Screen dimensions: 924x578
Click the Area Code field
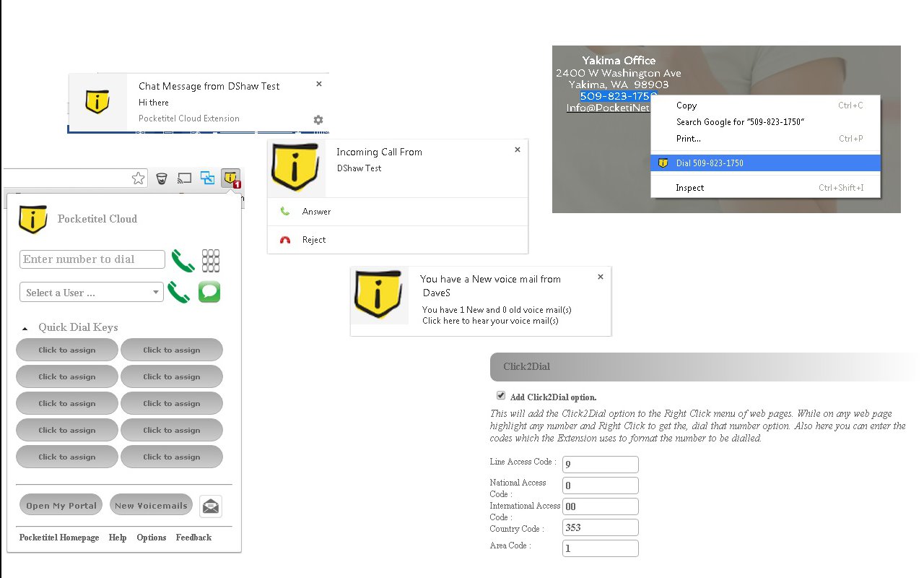[x=601, y=548]
